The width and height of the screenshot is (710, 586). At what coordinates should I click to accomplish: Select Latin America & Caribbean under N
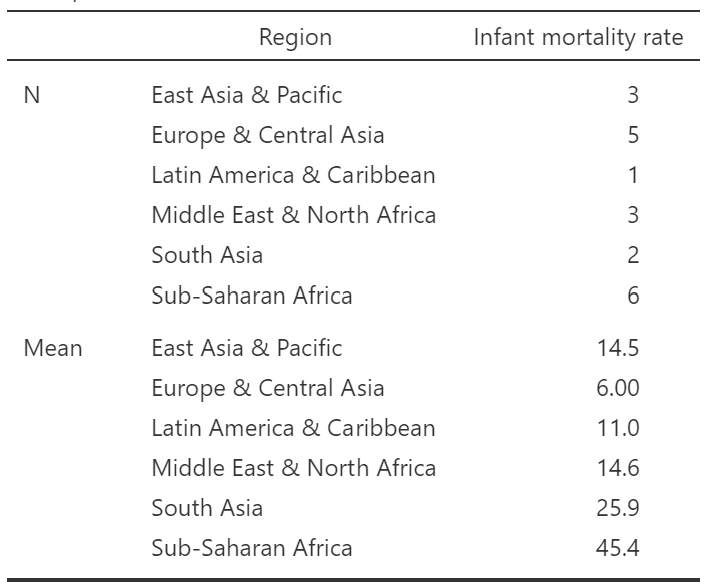point(293,175)
